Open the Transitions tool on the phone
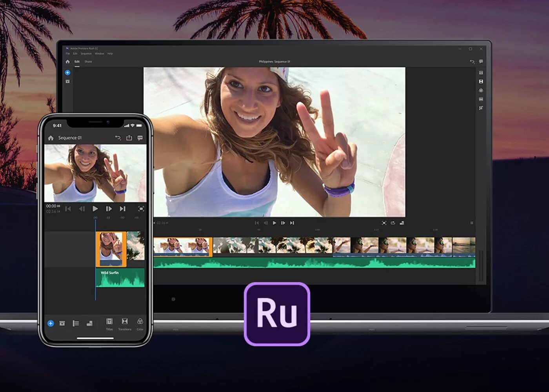Image resolution: width=549 pixels, height=392 pixels. (x=125, y=324)
